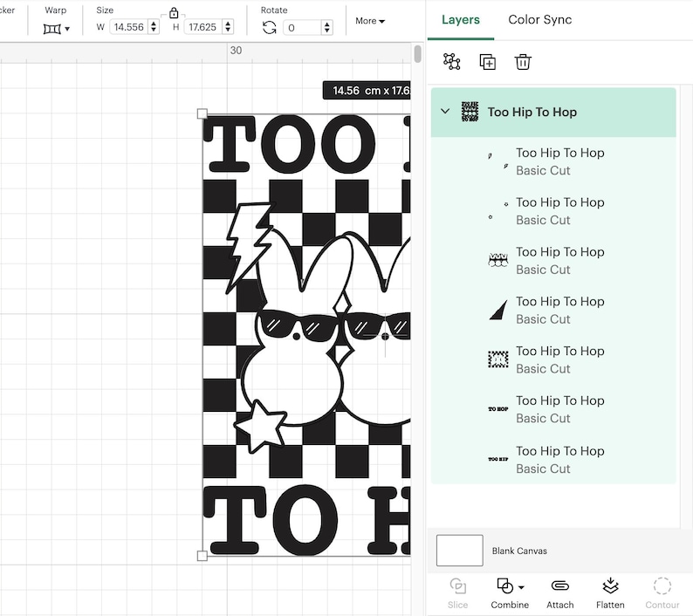Select the layer with TO HOP text thumbnail
The width and height of the screenshot is (693, 616).
pyautogui.click(x=553, y=409)
